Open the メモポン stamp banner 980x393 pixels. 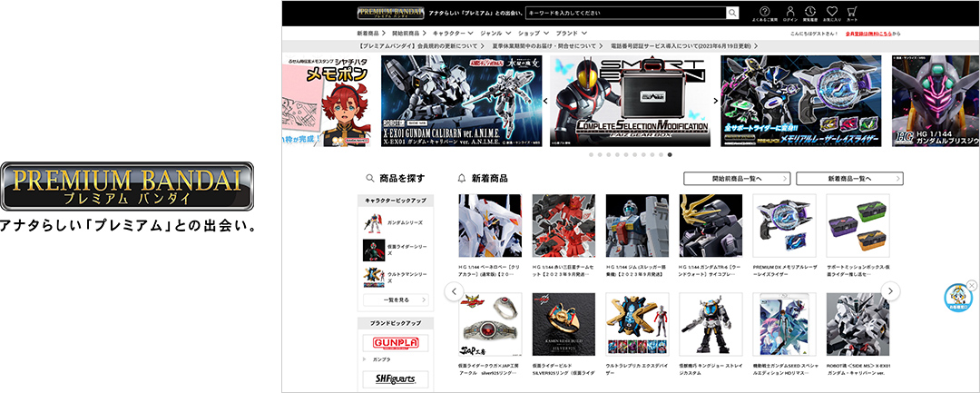point(326,102)
